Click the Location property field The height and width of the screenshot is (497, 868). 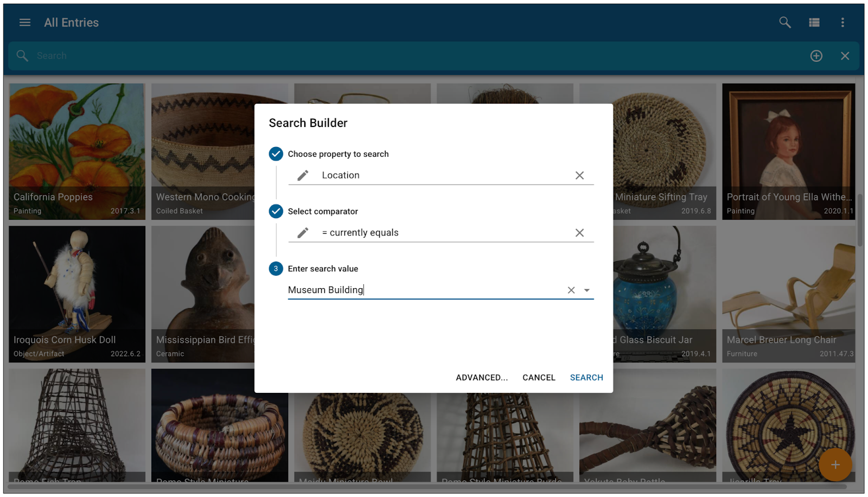point(441,175)
